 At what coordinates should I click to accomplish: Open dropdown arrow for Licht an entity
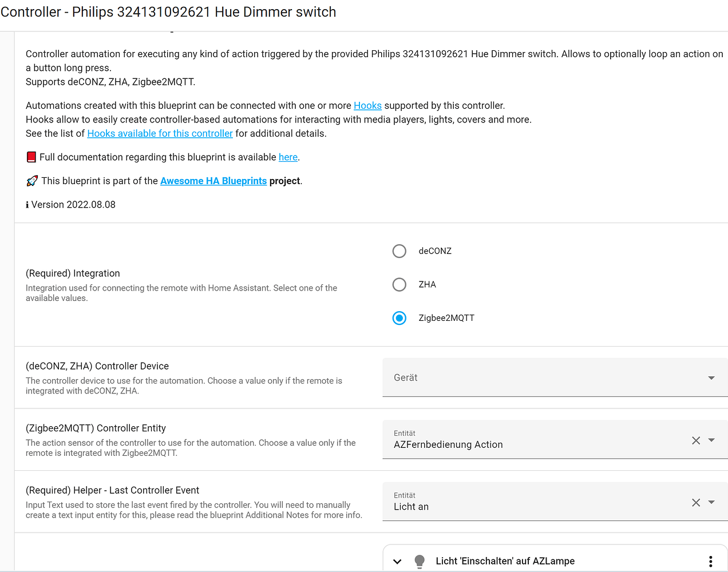click(x=711, y=503)
